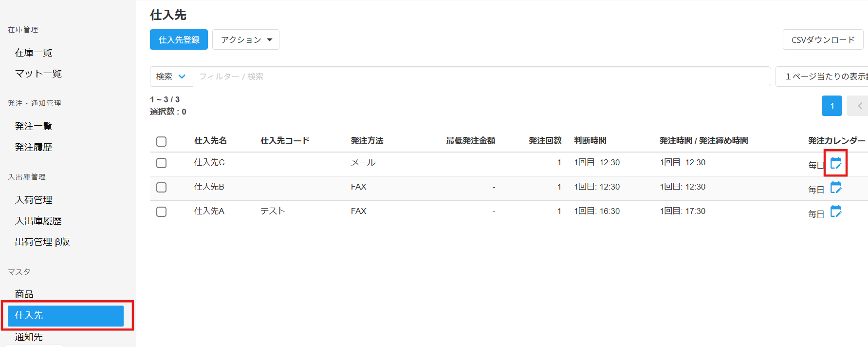This screenshot has height=347, width=868.
Task: Click the 毎日 label in 仕入先A row
Action: click(x=816, y=214)
